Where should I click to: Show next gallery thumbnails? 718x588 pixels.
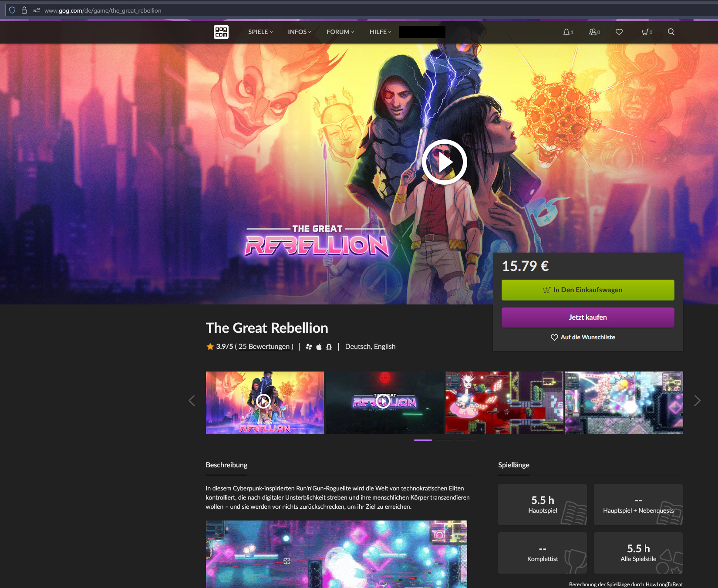coord(697,401)
